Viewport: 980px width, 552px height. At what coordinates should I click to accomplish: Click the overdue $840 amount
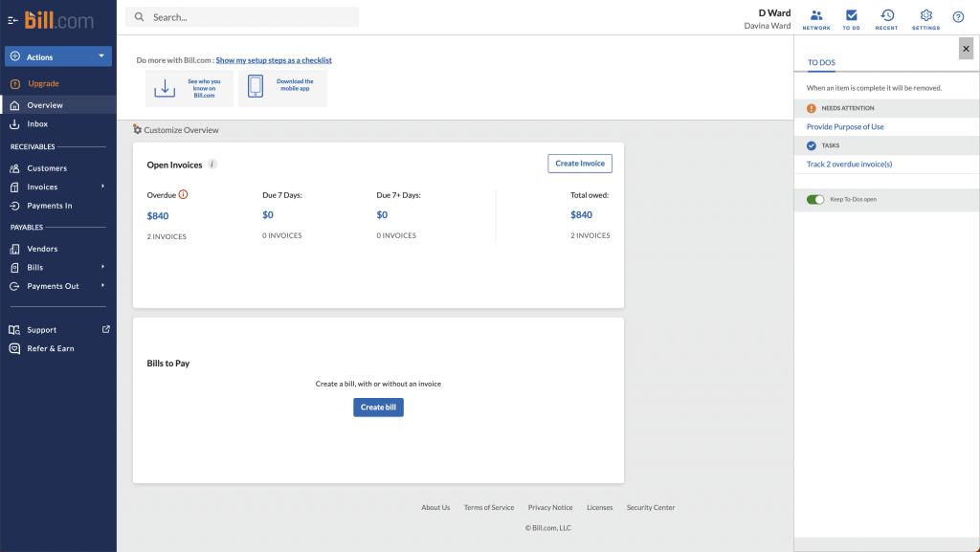point(158,216)
